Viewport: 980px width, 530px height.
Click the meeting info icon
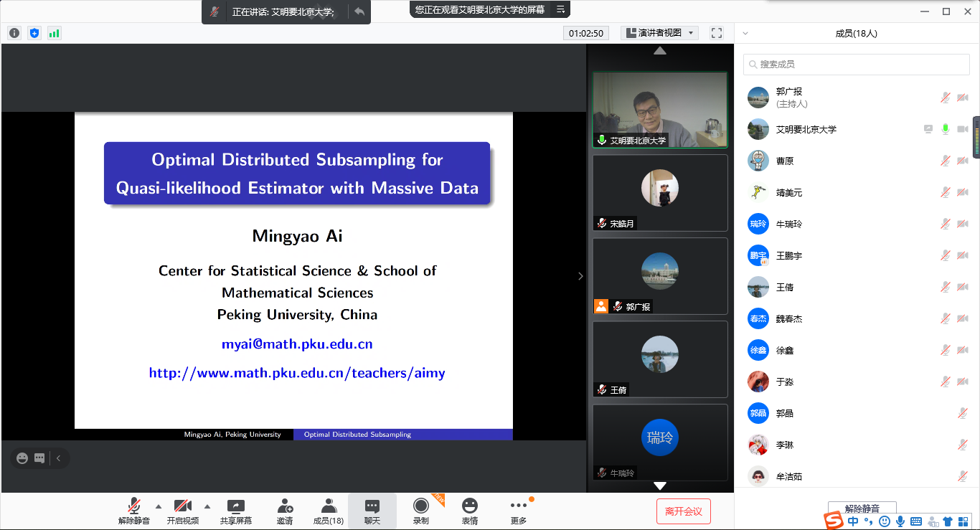tap(14, 33)
